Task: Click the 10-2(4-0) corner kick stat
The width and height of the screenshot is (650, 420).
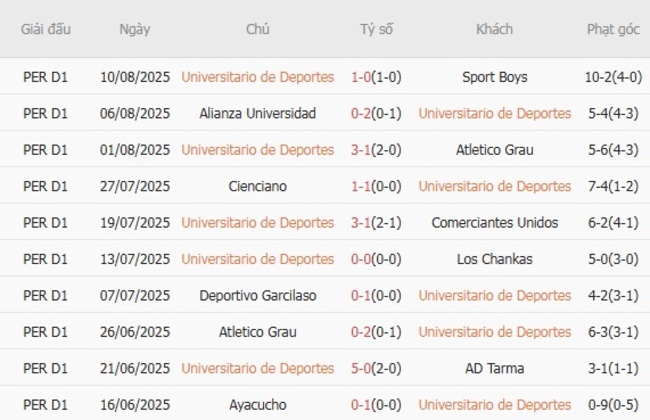Action: 613,77
